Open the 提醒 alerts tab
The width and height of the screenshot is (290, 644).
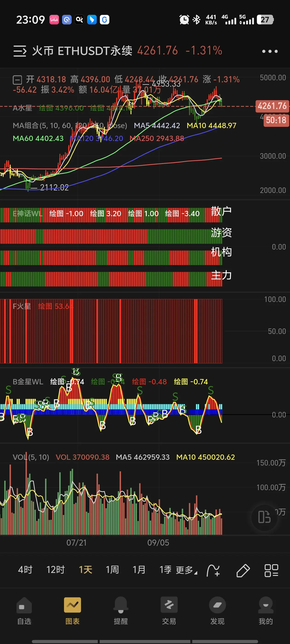[x=121, y=611]
